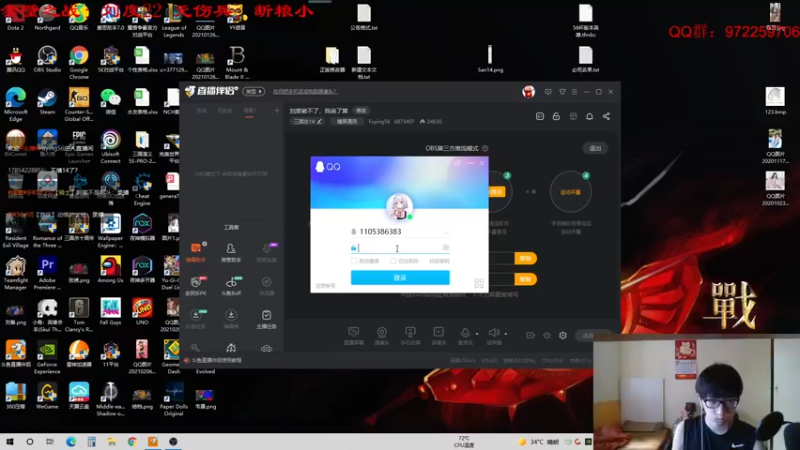This screenshot has height=450, width=800.
Task: Click the blue 登录 login button in QQ
Action: 400,277
